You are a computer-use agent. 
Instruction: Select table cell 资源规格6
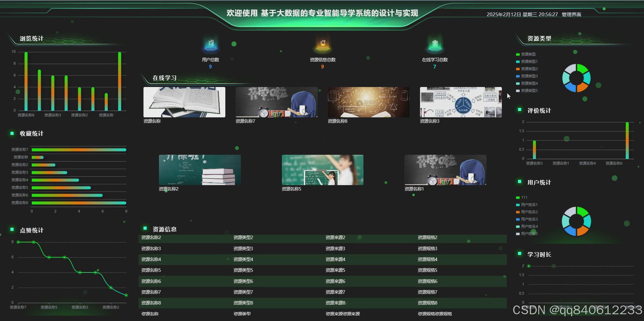click(x=427, y=282)
